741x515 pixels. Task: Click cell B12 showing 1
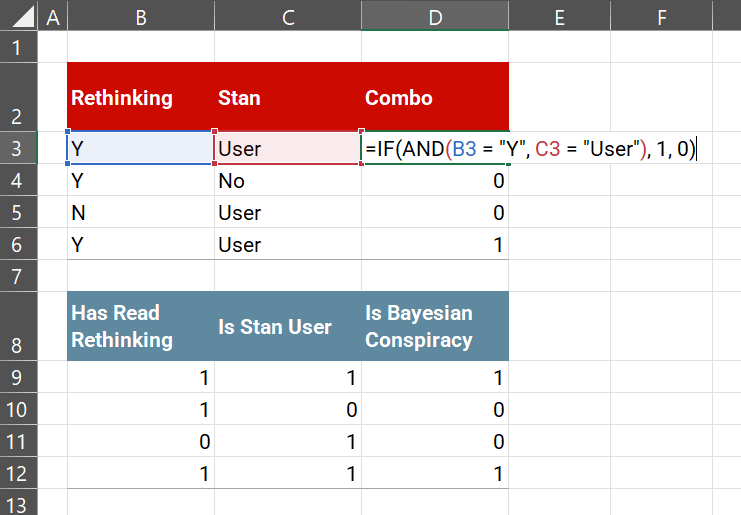(x=141, y=473)
